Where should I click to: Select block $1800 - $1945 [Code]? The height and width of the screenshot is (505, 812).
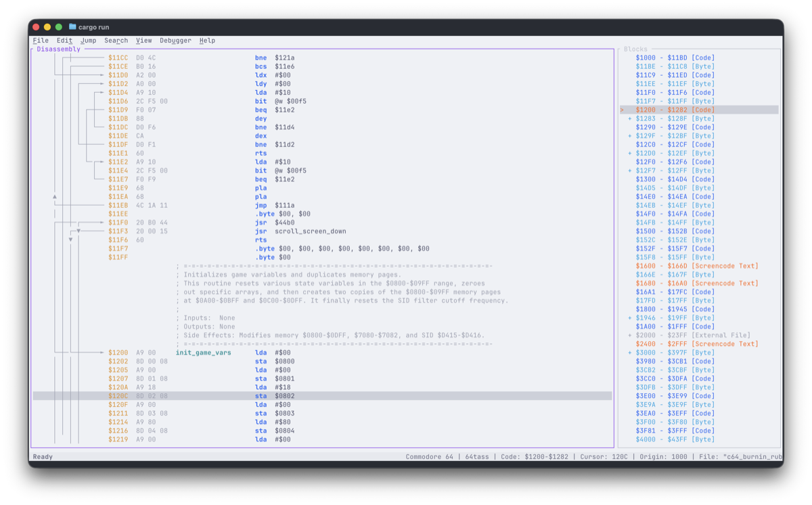click(x=675, y=309)
